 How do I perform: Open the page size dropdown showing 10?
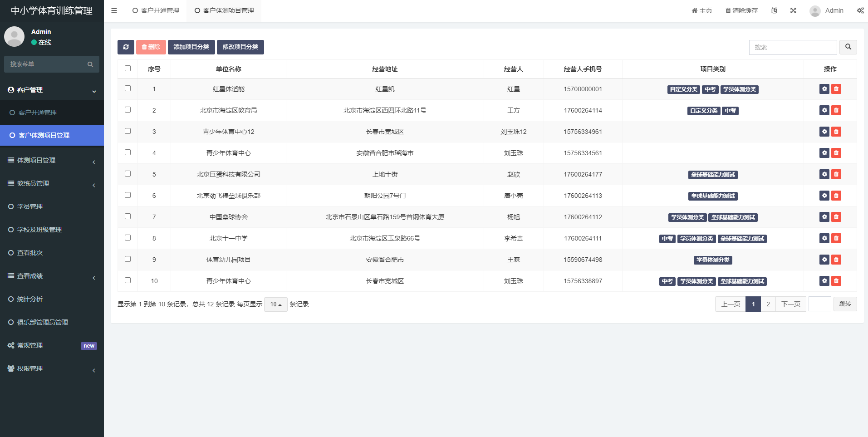(275, 304)
